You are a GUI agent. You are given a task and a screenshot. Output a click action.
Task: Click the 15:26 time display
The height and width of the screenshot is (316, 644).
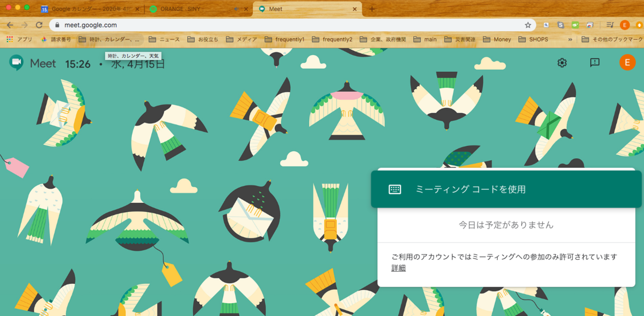coord(78,64)
